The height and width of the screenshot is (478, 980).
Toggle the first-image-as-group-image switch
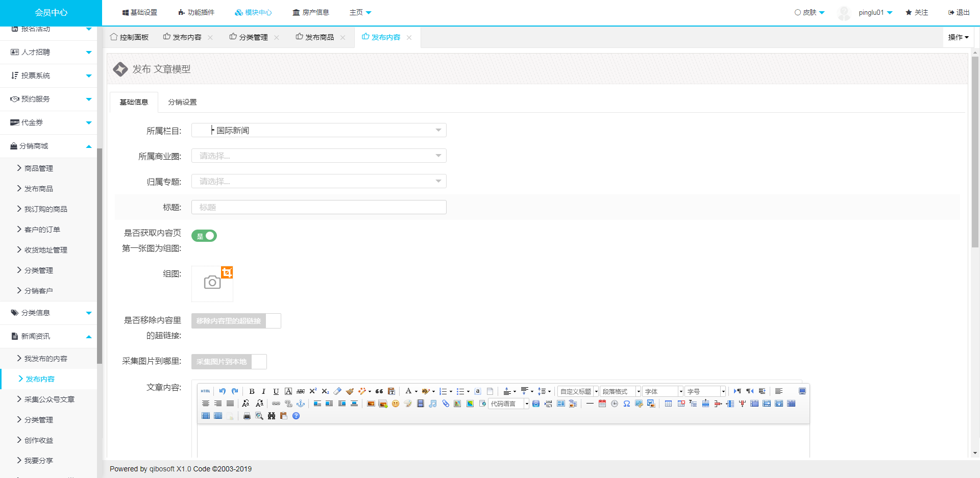[x=204, y=236]
